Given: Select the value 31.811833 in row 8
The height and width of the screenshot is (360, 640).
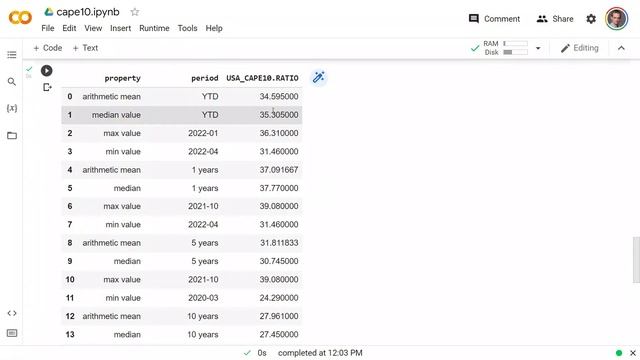Looking at the screenshot, I should [x=279, y=243].
